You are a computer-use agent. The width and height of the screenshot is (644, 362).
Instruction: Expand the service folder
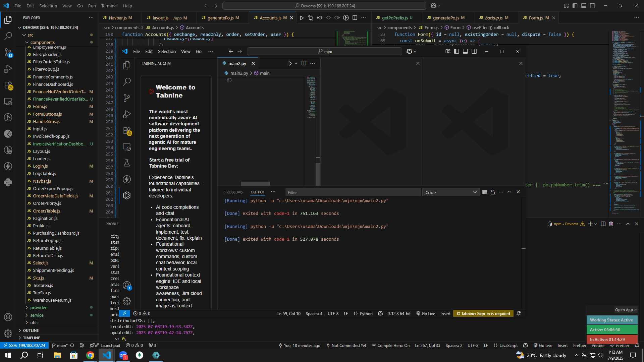[x=37, y=315]
